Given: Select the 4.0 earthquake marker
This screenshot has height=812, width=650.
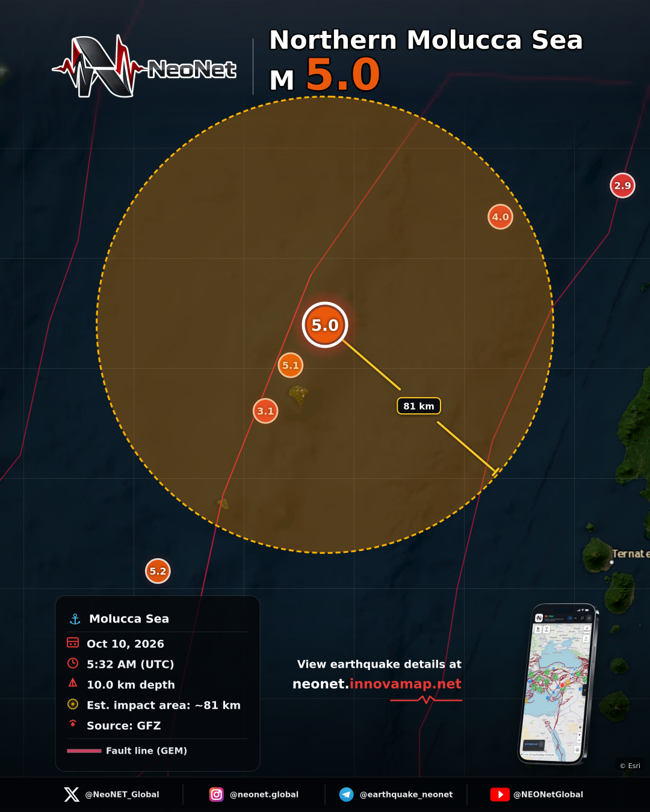Looking at the screenshot, I should (500, 217).
